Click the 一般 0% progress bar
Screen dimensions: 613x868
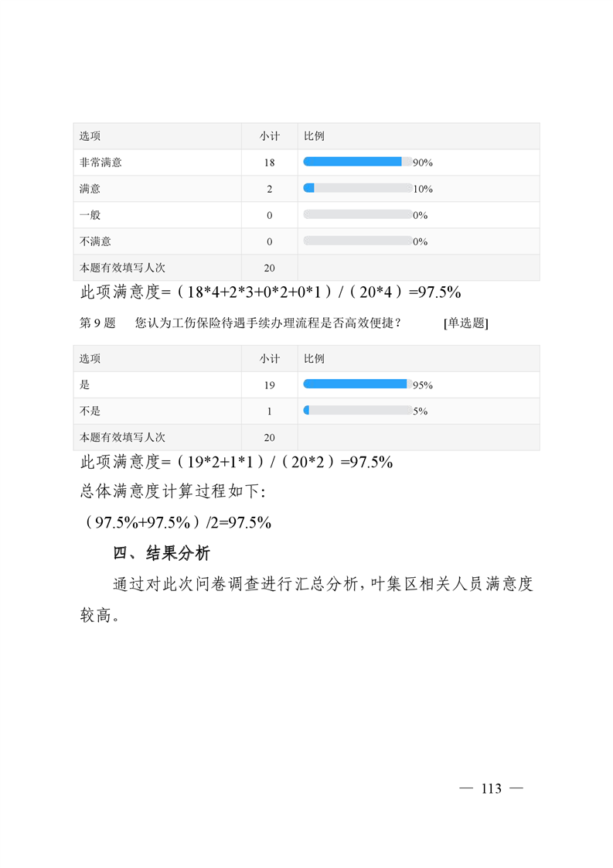[357, 214]
